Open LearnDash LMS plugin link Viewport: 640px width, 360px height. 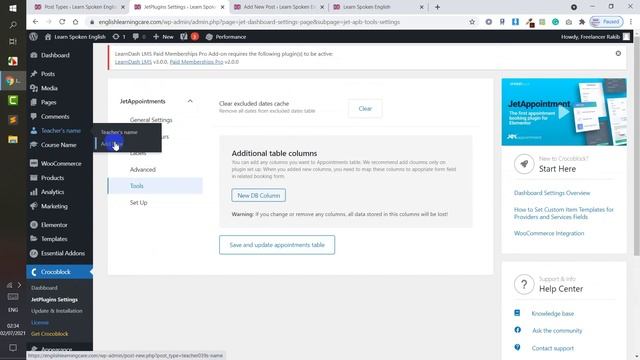click(133, 62)
